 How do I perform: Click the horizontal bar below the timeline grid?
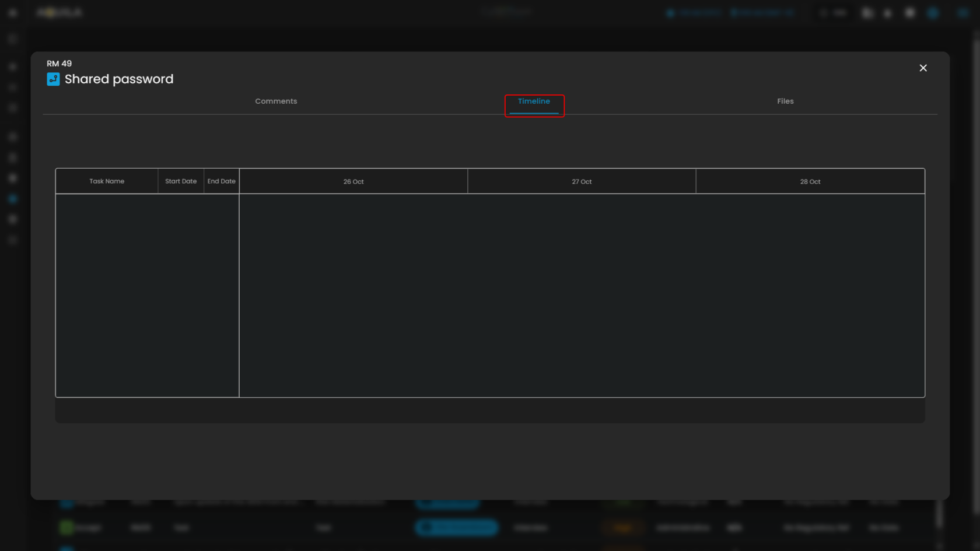(490, 410)
